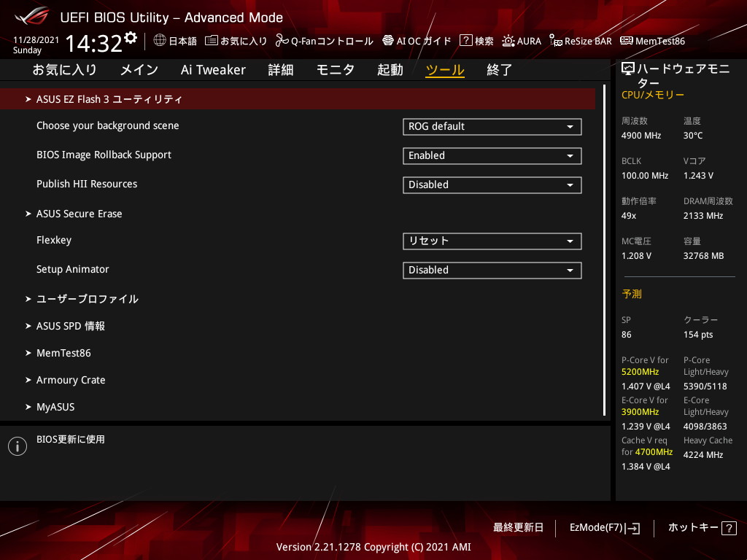Click the yellow 5200MHz P-Core value
The image size is (747, 560).
click(x=640, y=372)
